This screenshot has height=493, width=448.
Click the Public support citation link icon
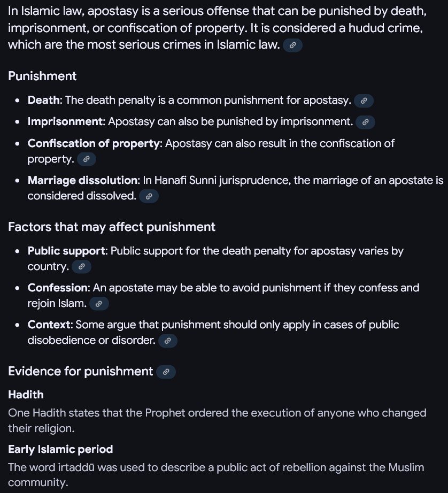click(x=81, y=266)
